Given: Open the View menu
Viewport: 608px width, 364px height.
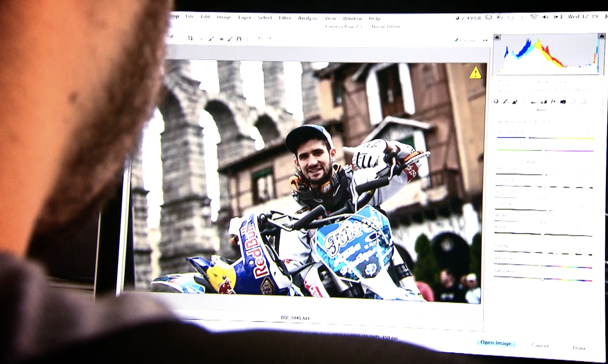Looking at the screenshot, I should tap(330, 18).
